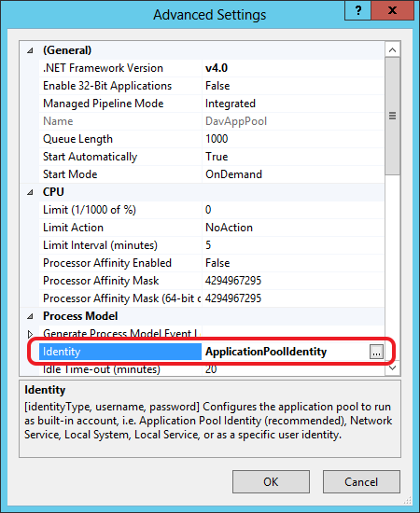Open the Identity ellipsis browse button
This screenshot has width=420, height=513.
pos(376,352)
